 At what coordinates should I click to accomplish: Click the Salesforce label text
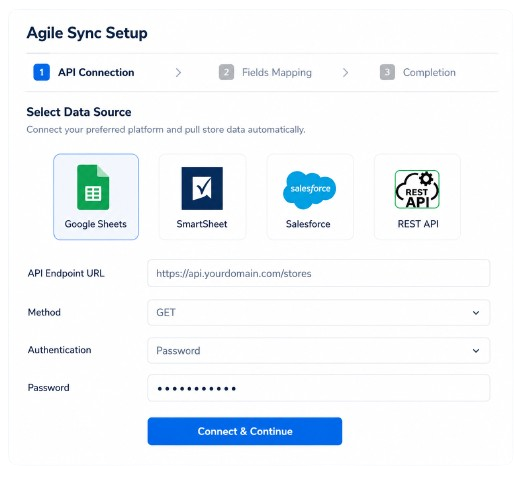308,224
